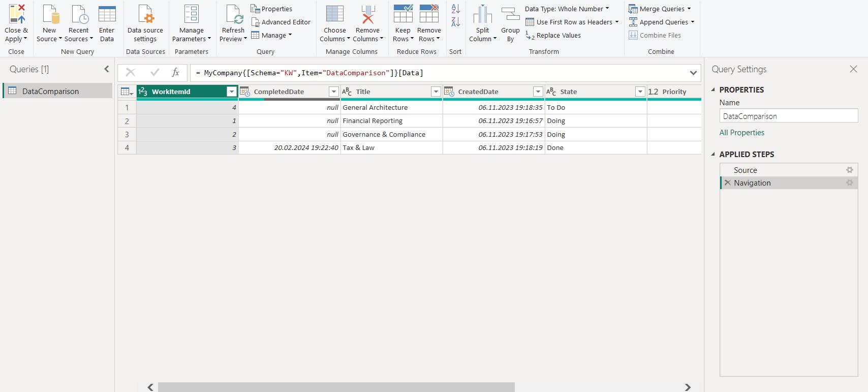Click the Remove Rows icon
Viewport: 868px width, 392px height.
click(x=429, y=14)
